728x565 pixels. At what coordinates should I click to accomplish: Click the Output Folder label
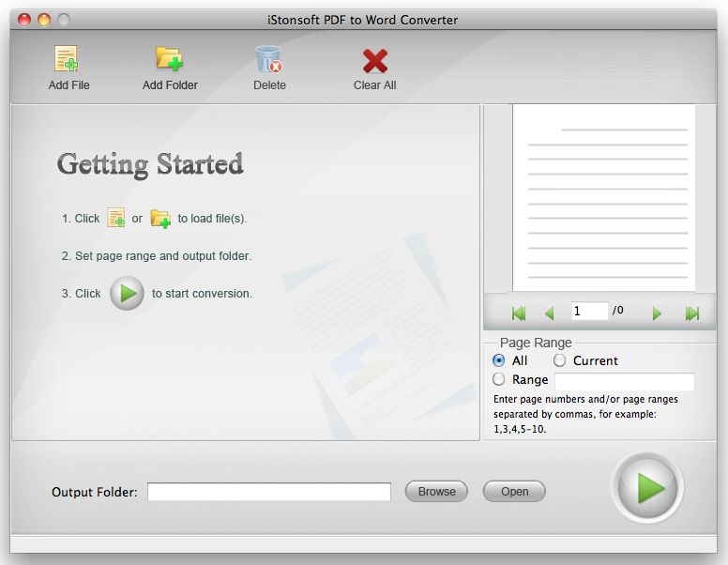pyautogui.click(x=94, y=492)
